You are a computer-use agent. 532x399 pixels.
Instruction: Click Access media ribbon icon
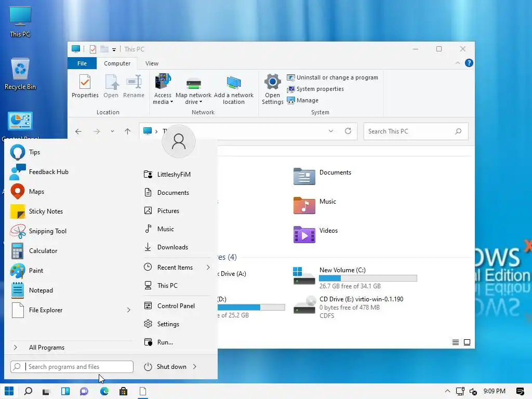(x=163, y=89)
